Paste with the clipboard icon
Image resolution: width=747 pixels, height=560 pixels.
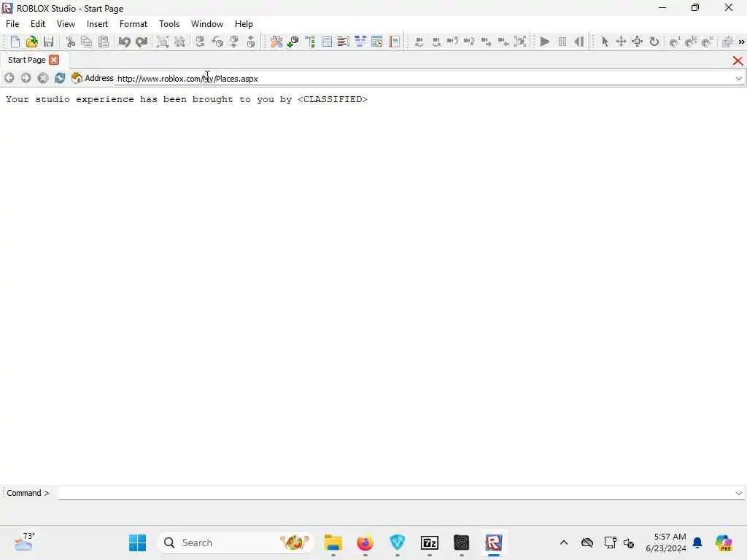coord(104,42)
